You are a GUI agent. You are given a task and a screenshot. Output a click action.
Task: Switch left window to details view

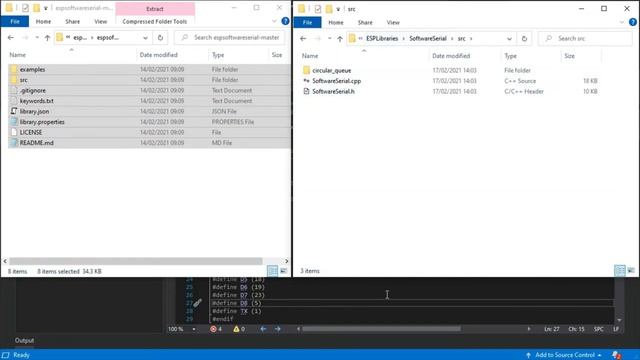[272, 271]
